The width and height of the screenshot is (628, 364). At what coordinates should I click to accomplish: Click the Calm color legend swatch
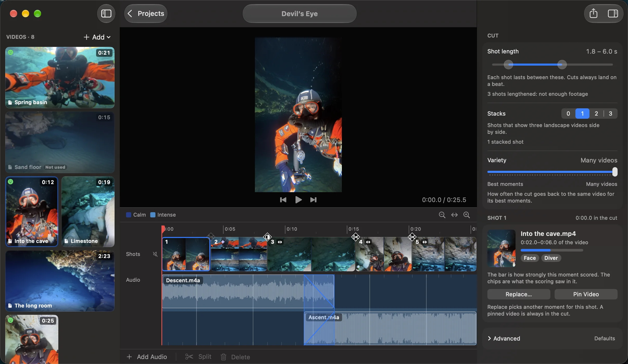(129, 215)
